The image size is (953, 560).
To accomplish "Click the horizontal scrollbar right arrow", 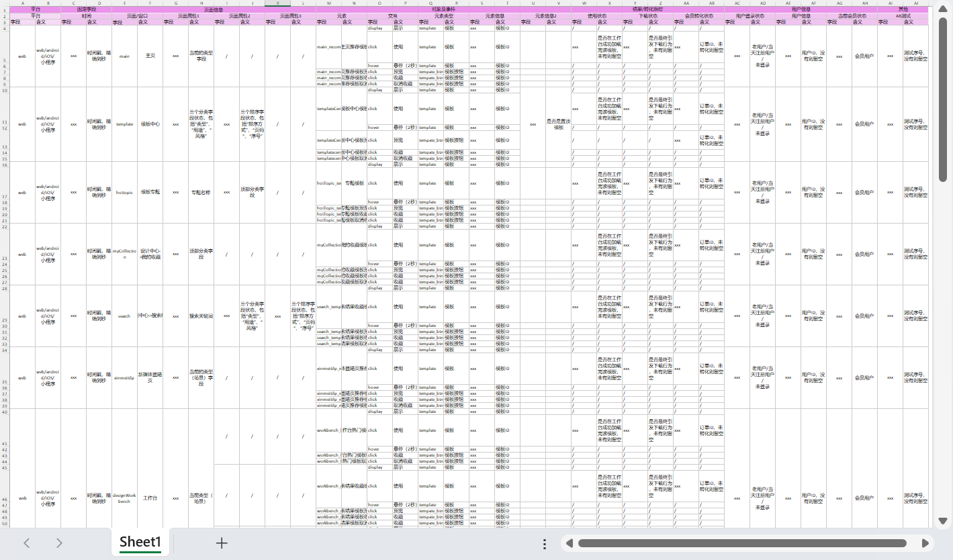I will point(925,543).
